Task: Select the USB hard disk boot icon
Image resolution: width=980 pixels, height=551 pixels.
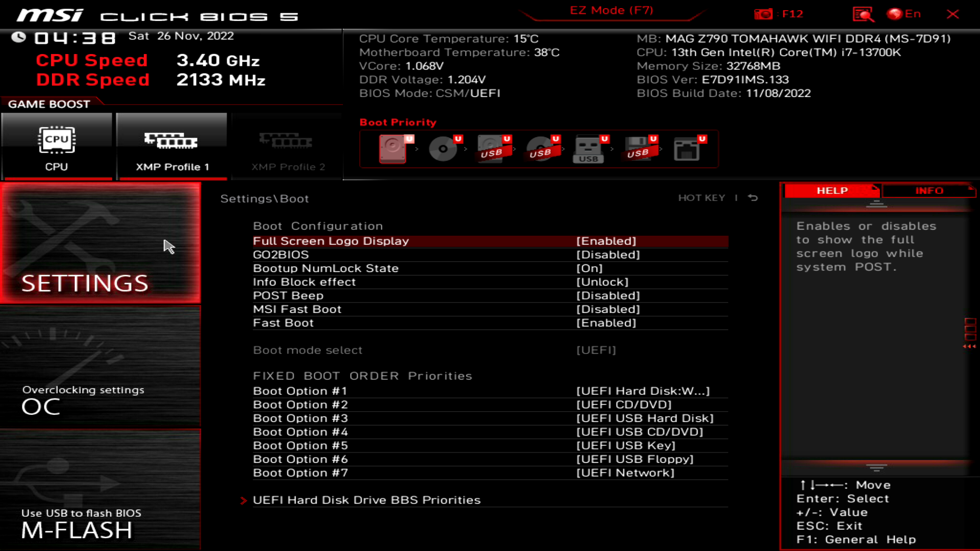Action: tap(494, 148)
